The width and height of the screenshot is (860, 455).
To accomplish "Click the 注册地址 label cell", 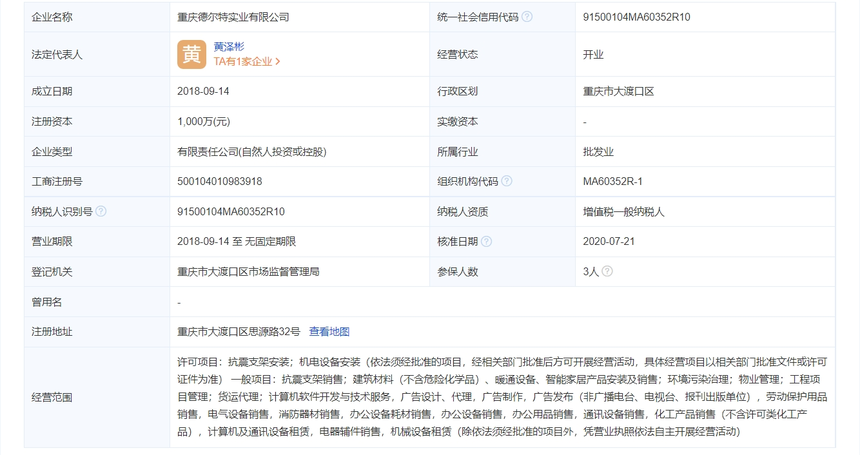I will (x=97, y=332).
